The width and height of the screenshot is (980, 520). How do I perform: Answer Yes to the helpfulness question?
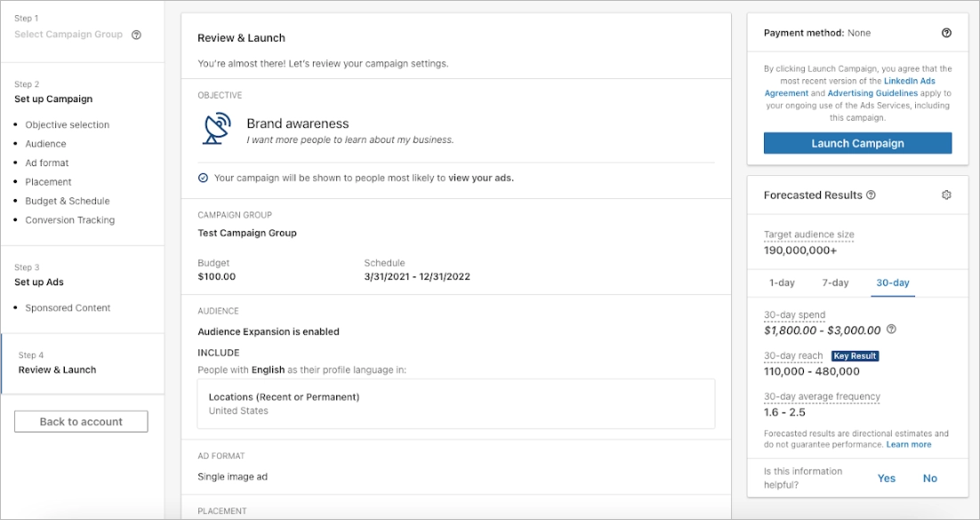point(886,478)
